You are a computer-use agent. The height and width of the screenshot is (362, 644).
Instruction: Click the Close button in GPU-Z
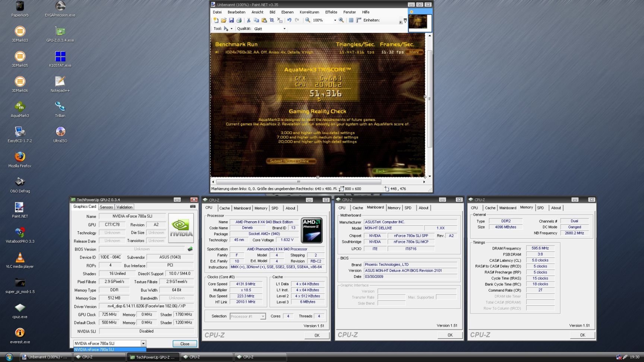(x=184, y=344)
